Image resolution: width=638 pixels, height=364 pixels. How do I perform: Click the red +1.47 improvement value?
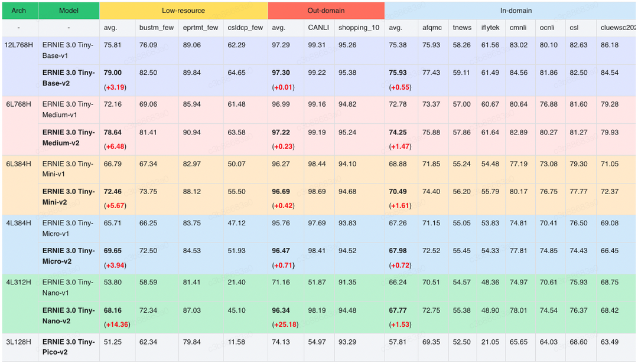click(x=400, y=147)
